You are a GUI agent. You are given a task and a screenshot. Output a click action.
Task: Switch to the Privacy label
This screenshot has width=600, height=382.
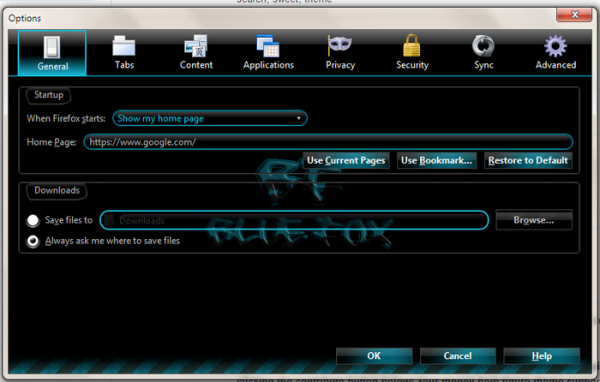tap(340, 65)
